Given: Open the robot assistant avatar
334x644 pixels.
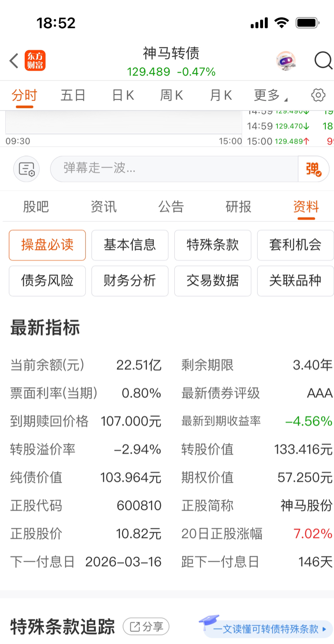Looking at the screenshot, I should click(x=286, y=61).
